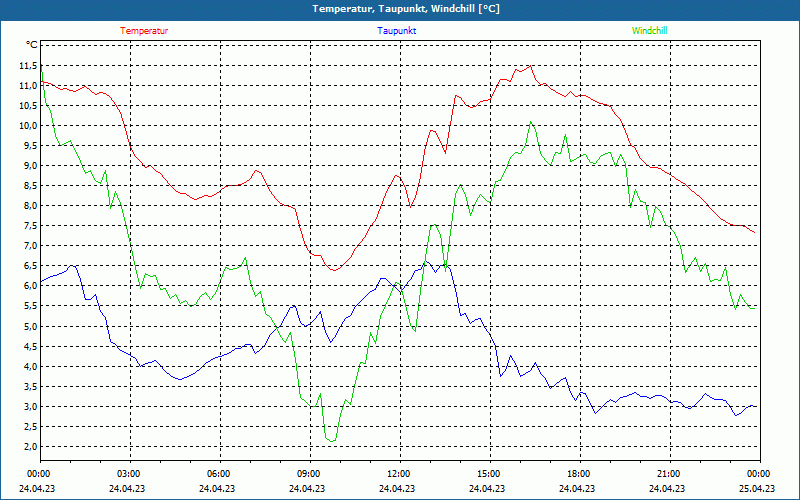
Task: Click the chart title 'Temperatur, Taupunkt, Windchill [°C]'
Action: click(x=406, y=9)
